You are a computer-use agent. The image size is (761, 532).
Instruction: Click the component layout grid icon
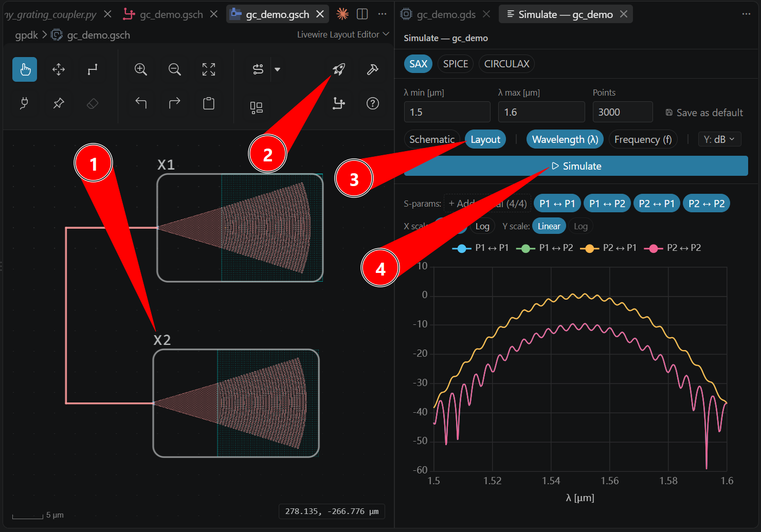(x=256, y=107)
